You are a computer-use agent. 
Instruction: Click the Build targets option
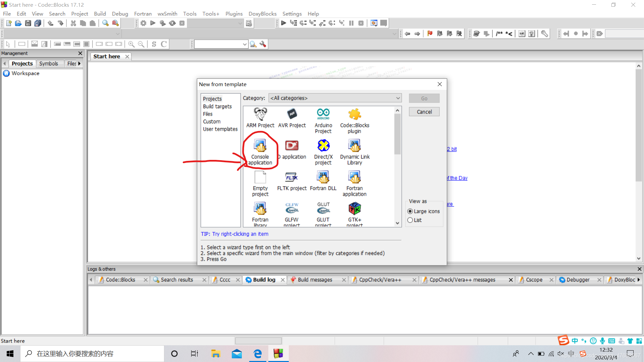coord(217,106)
